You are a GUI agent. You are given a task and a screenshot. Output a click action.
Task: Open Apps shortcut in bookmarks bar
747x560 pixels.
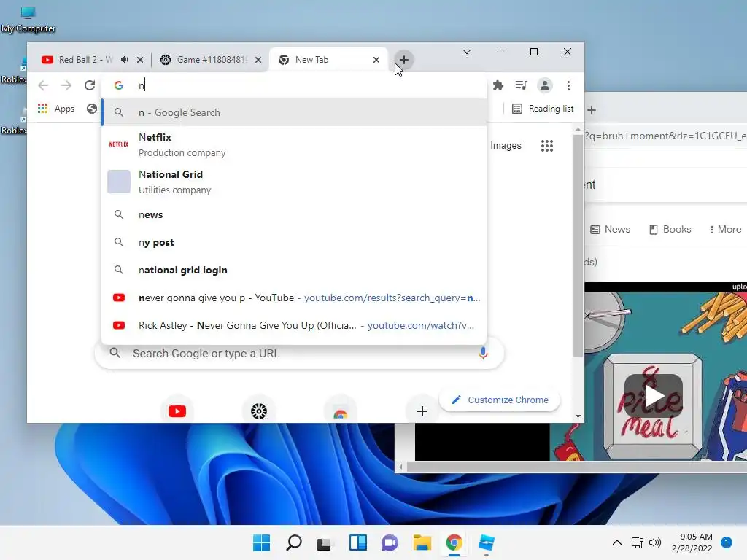tap(56, 109)
